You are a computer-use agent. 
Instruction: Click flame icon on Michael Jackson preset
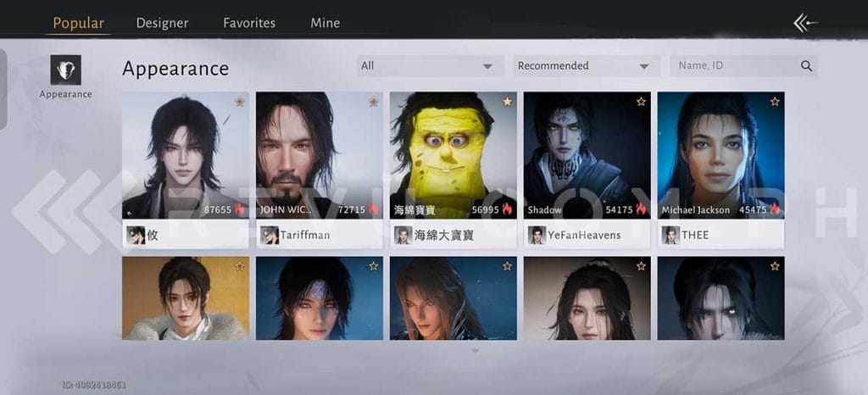775,209
